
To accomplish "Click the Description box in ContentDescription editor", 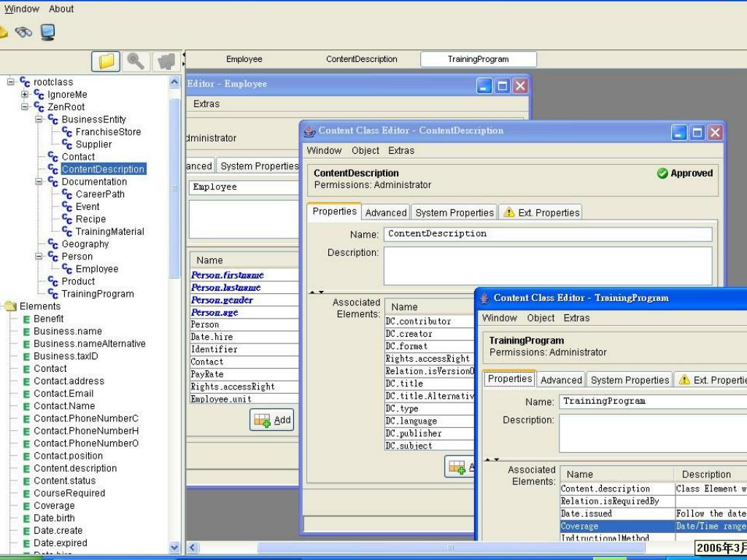I will pos(548,265).
